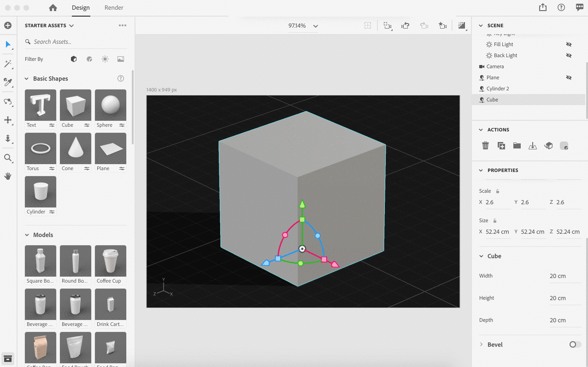This screenshot has width=588, height=367.
Task: Collapse the Cube properties section
Action: [x=481, y=256]
